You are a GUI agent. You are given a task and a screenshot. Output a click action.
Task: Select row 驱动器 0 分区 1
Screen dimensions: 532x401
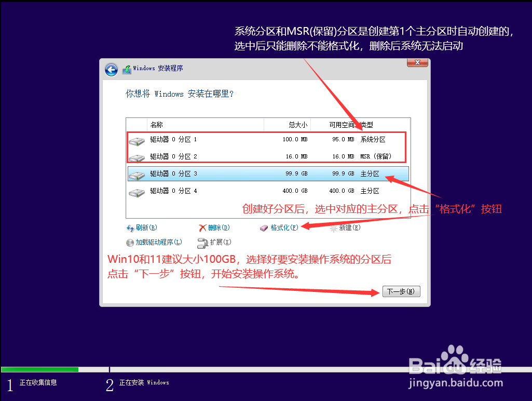coord(268,140)
